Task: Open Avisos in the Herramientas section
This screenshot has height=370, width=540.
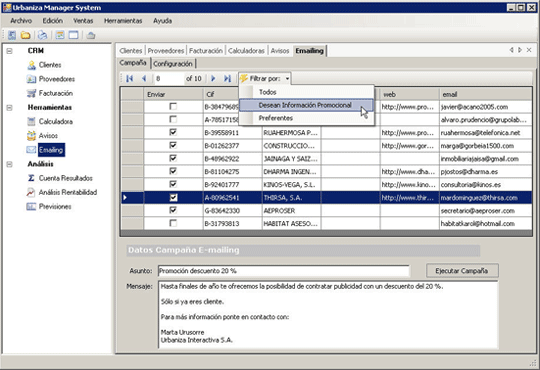Action: (48, 135)
